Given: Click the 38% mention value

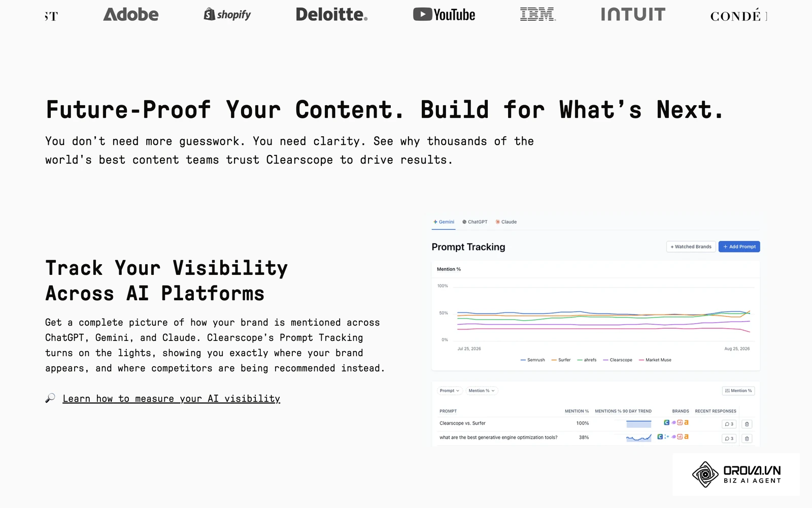Looking at the screenshot, I should [584, 437].
